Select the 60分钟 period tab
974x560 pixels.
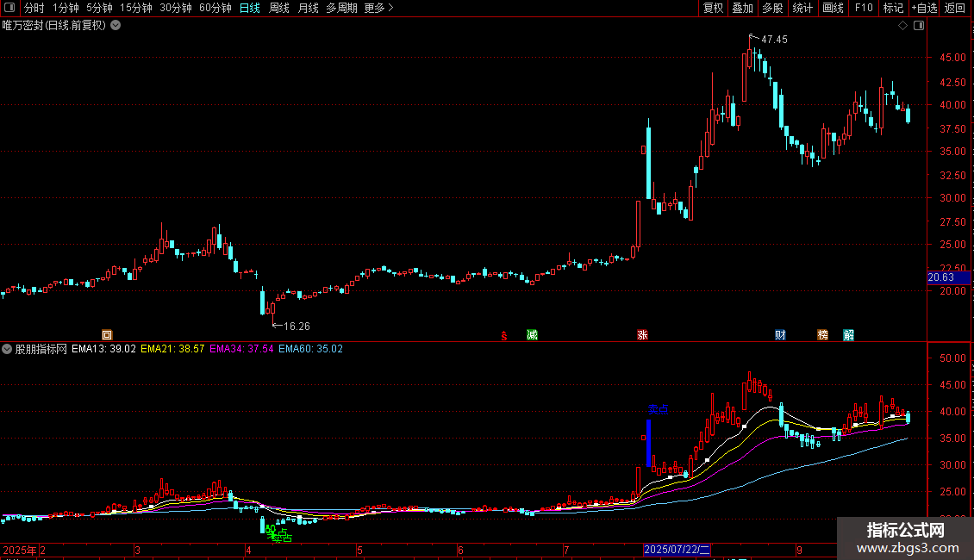click(x=215, y=8)
